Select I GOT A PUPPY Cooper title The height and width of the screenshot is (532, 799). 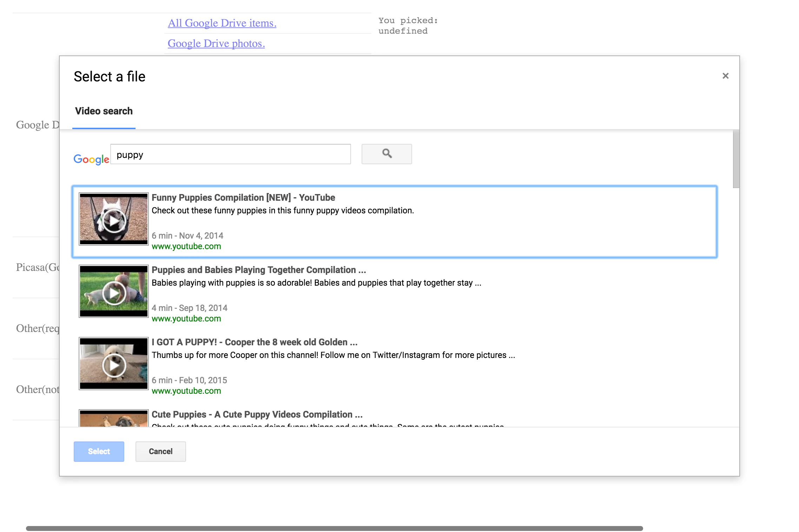click(x=255, y=342)
